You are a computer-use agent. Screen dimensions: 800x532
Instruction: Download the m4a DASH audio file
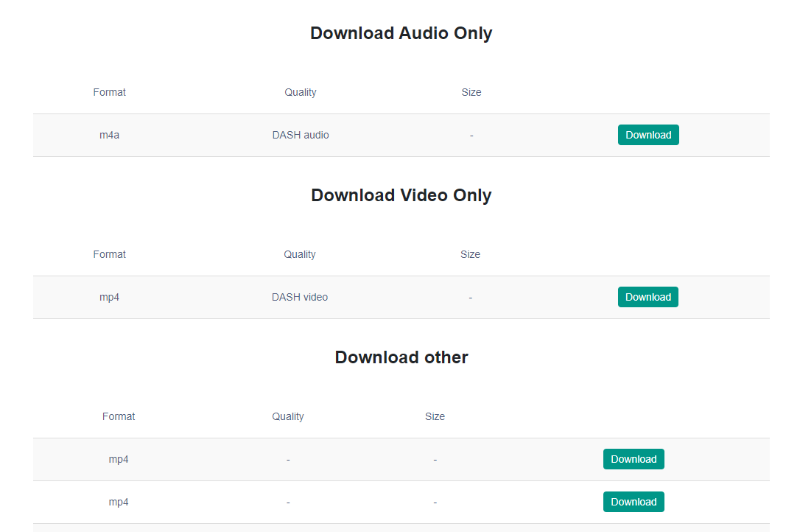[x=648, y=135]
